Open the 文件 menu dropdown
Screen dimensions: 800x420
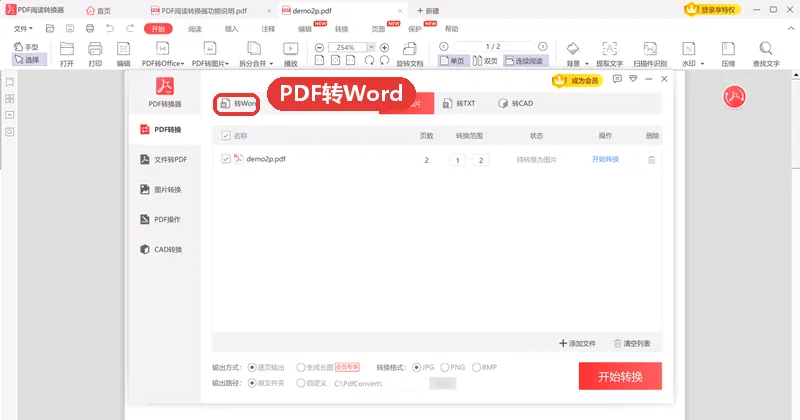pos(23,29)
